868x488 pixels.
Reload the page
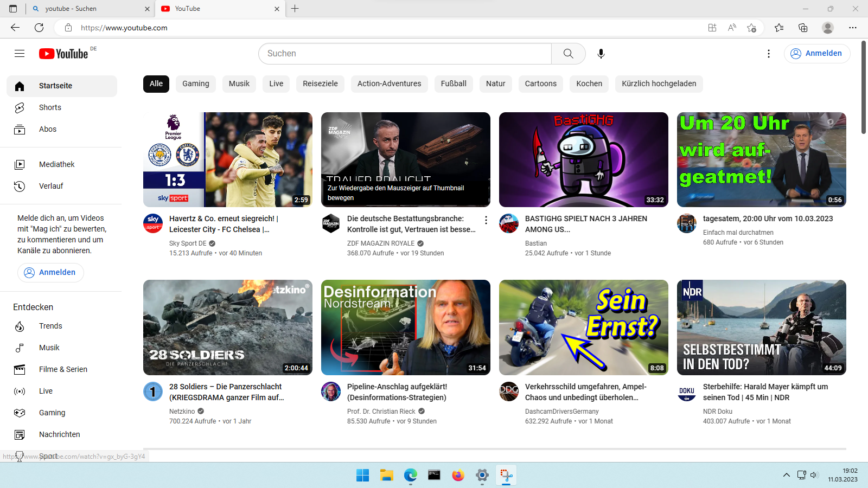coord(39,28)
